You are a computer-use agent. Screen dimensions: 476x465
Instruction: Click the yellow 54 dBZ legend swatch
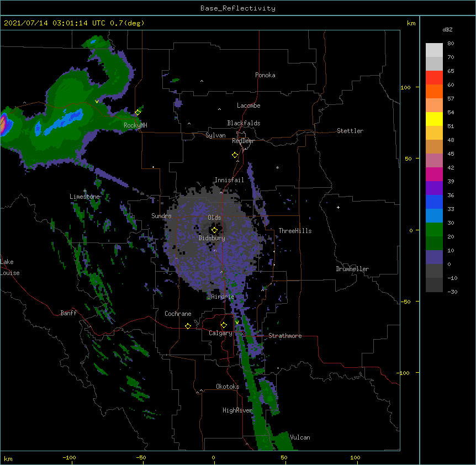[434, 119]
